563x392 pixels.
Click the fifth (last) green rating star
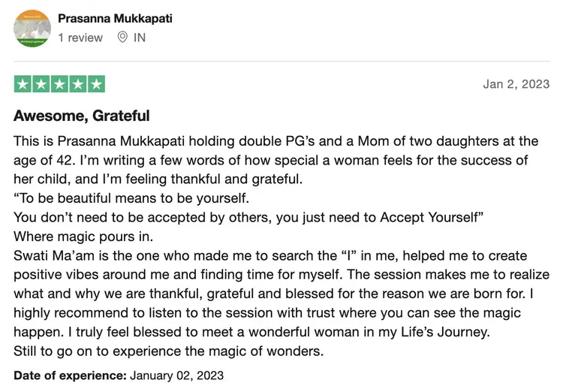(96, 84)
